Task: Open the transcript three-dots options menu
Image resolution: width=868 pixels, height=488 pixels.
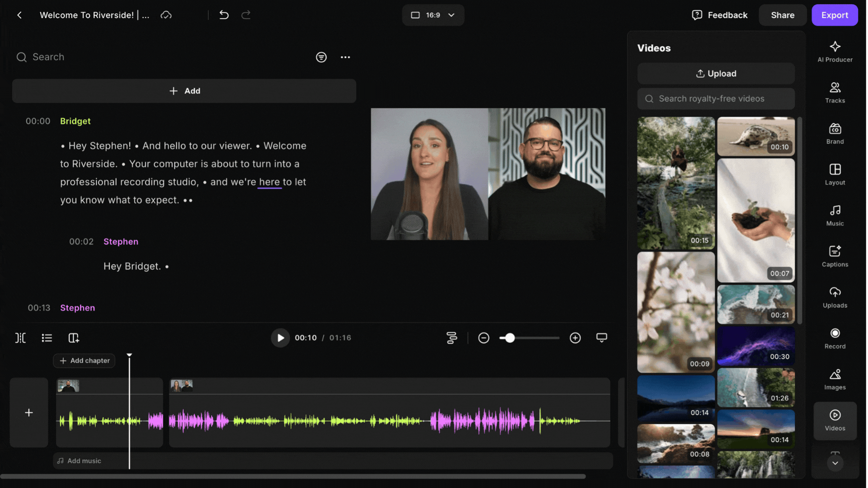Action: (345, 57)
